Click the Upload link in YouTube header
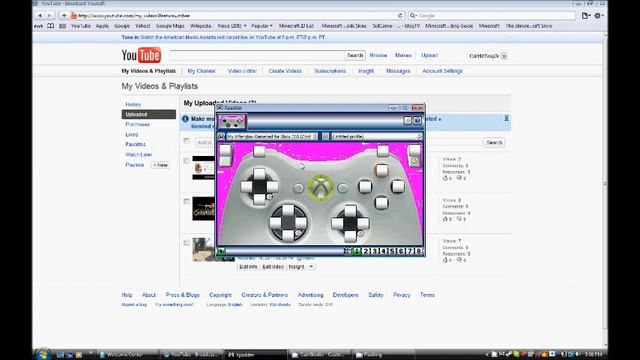 coord(429,55)
